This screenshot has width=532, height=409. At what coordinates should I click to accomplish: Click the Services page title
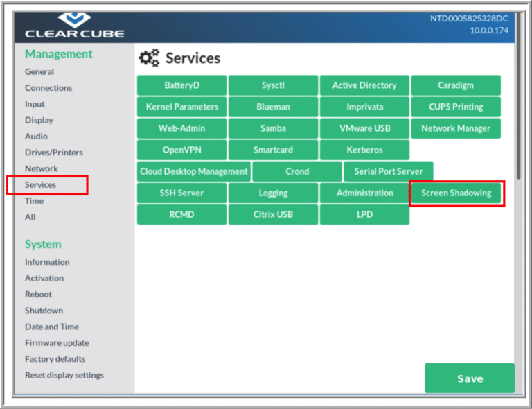[x=193, y=58]
